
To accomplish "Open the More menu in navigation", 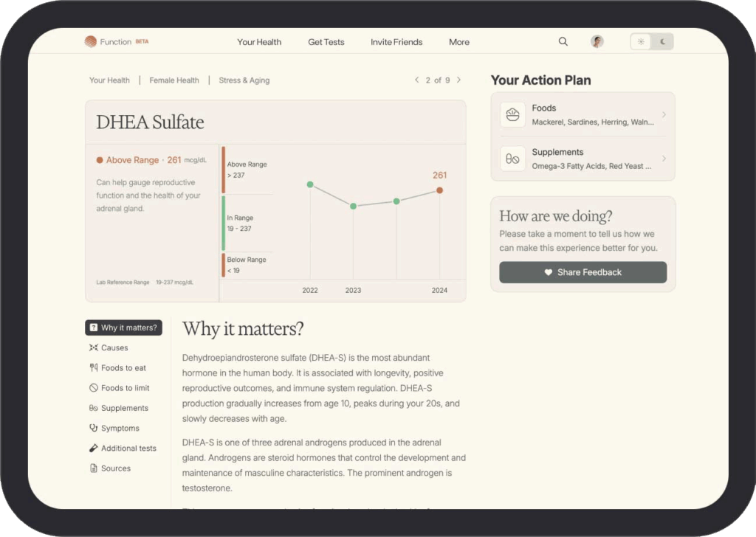I will tap(459, 42).
